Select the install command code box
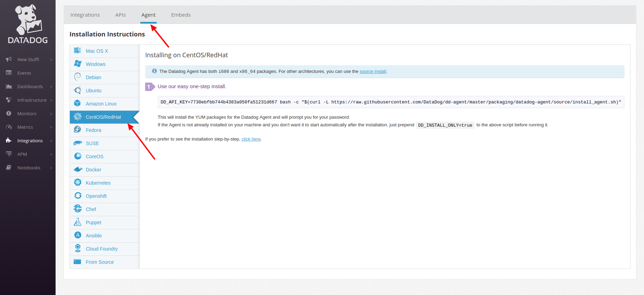 click(x=390, y=102)
